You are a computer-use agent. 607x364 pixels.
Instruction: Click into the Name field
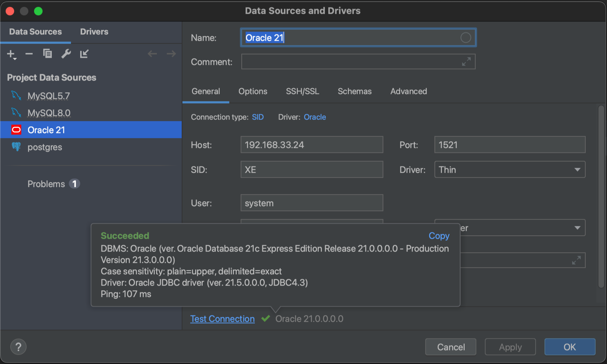[359, 38]
